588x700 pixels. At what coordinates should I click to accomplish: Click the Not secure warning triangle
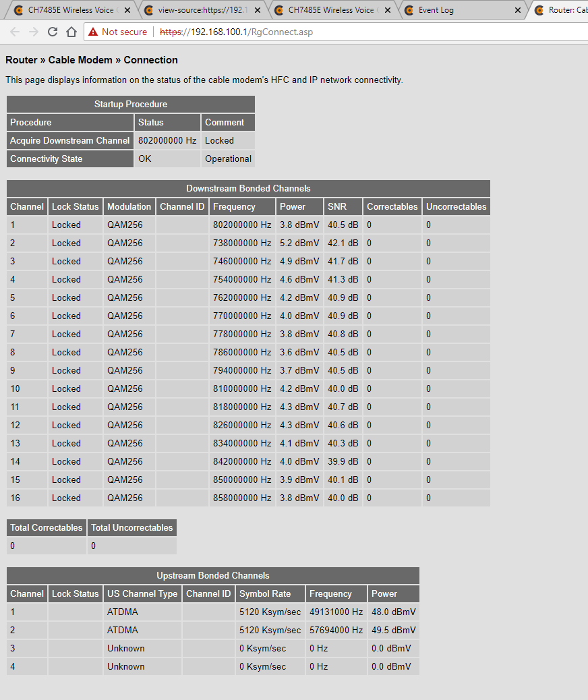(93, 32)
